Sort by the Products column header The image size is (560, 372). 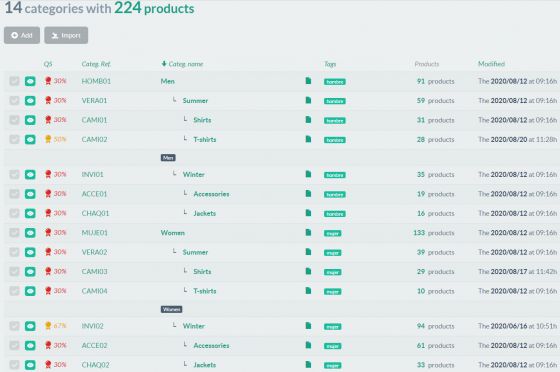[426, 64]
